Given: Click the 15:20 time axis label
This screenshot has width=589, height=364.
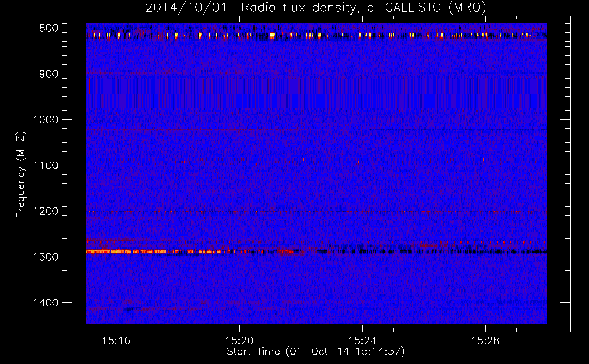Looking at the screenshot, I should [239, 341].
